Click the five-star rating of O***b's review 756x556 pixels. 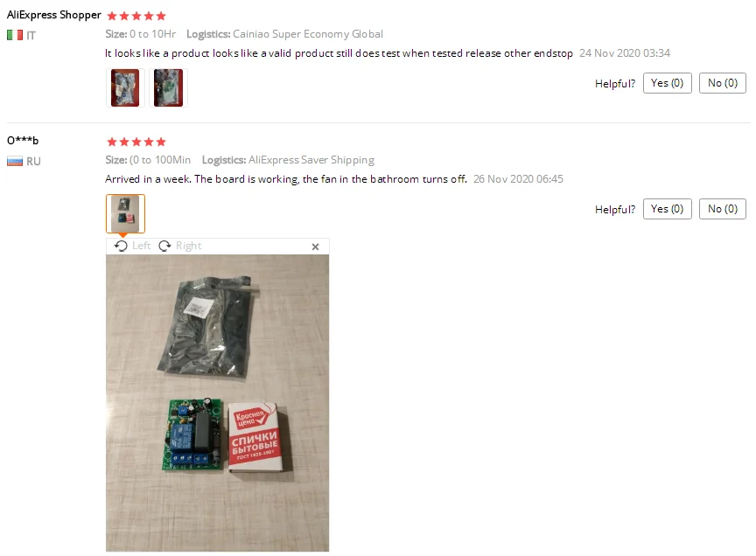136,142
